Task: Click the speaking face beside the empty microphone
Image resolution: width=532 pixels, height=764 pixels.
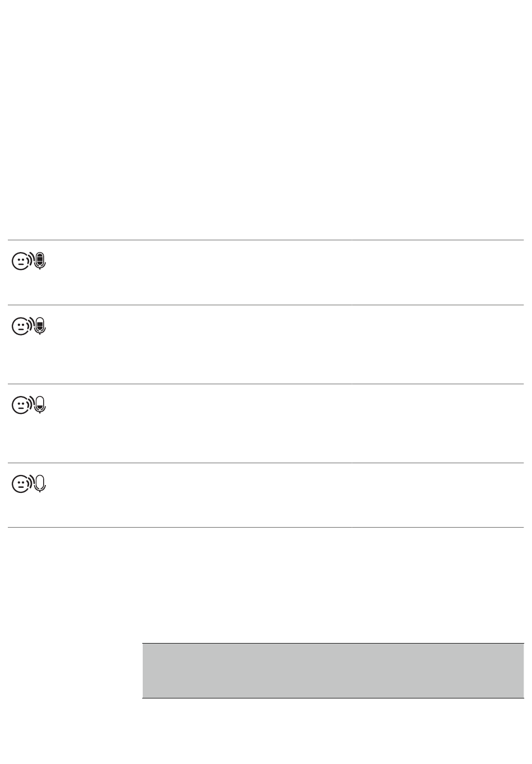Action: tap(21, 484)
